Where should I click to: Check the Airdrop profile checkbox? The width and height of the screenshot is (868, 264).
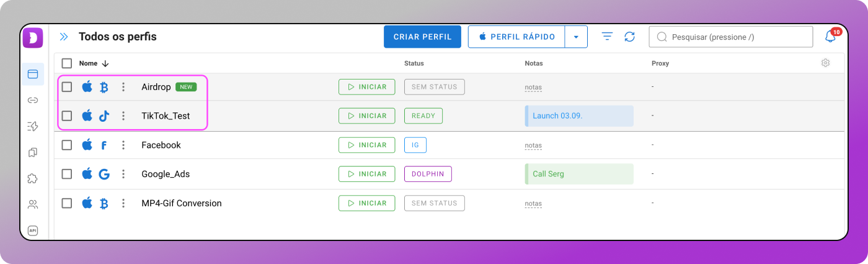[x=67, y=87]
